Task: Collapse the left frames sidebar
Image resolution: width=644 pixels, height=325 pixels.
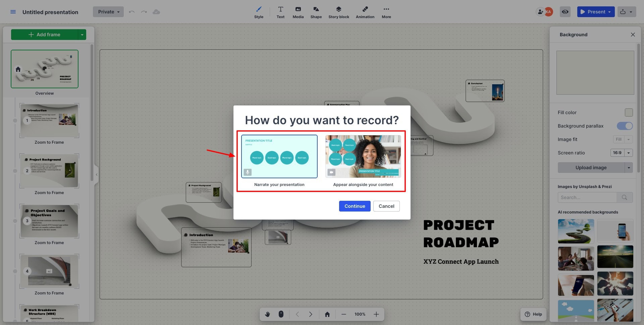Action: (97, 175)
